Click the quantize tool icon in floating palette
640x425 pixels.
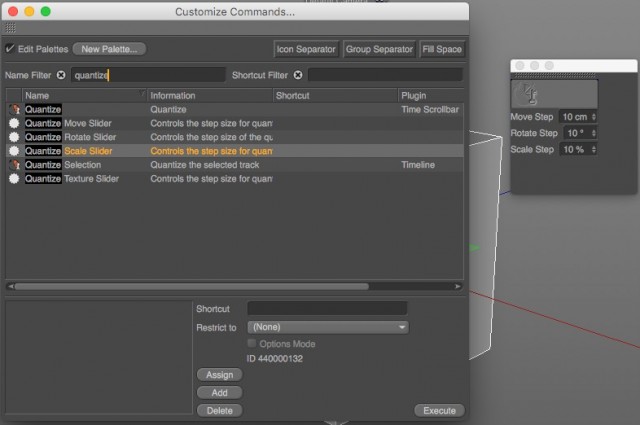point(529,94)
